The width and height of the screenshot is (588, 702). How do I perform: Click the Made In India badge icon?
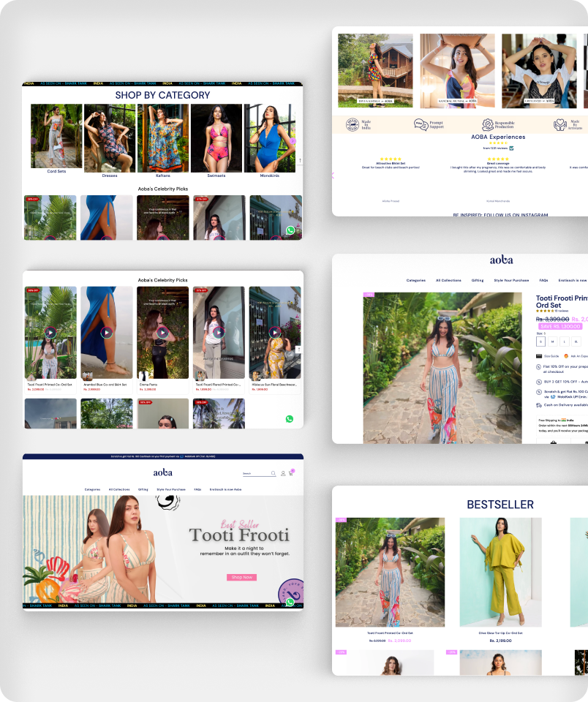click(x=352, y=125)
